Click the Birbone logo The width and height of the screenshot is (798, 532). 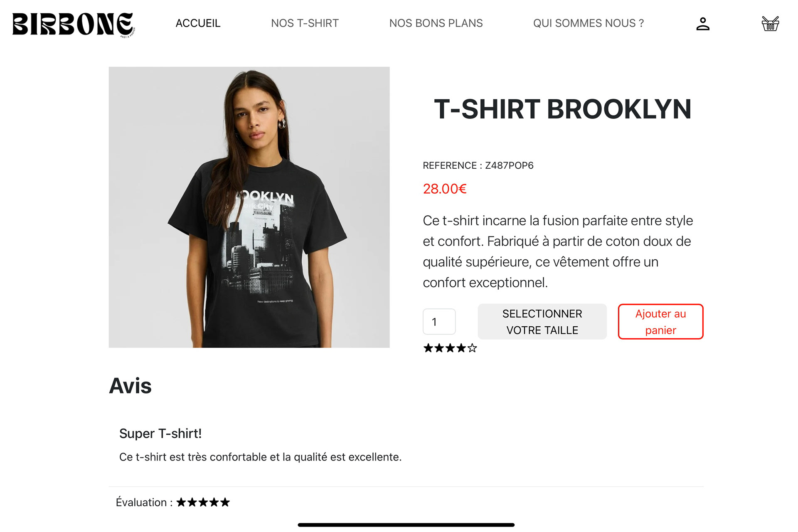[x=74, y=25]
